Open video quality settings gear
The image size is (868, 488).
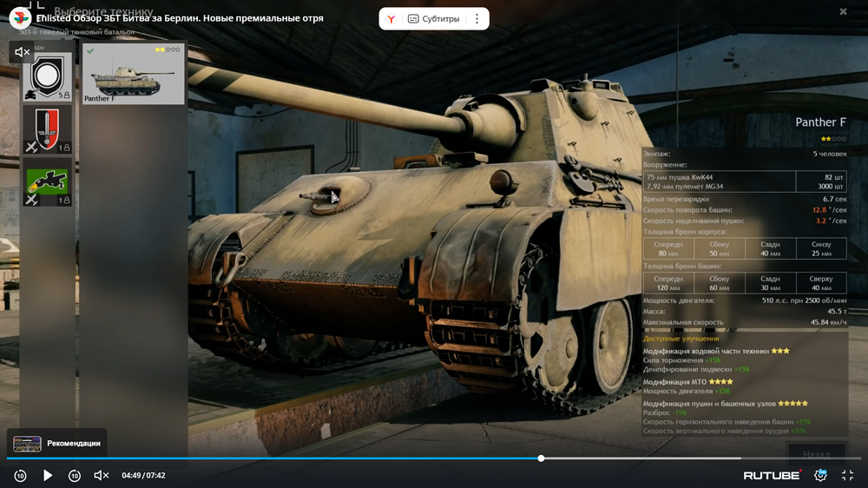[x=820, y=476]
